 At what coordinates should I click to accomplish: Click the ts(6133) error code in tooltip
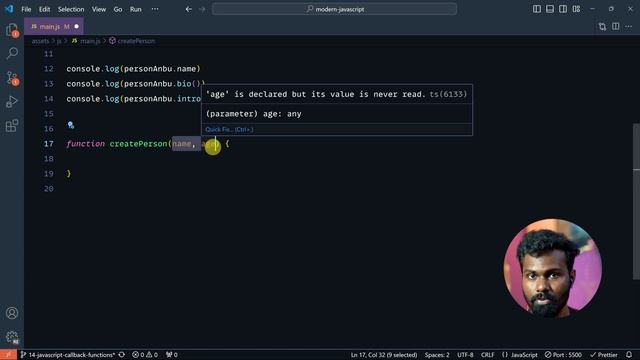448,94
